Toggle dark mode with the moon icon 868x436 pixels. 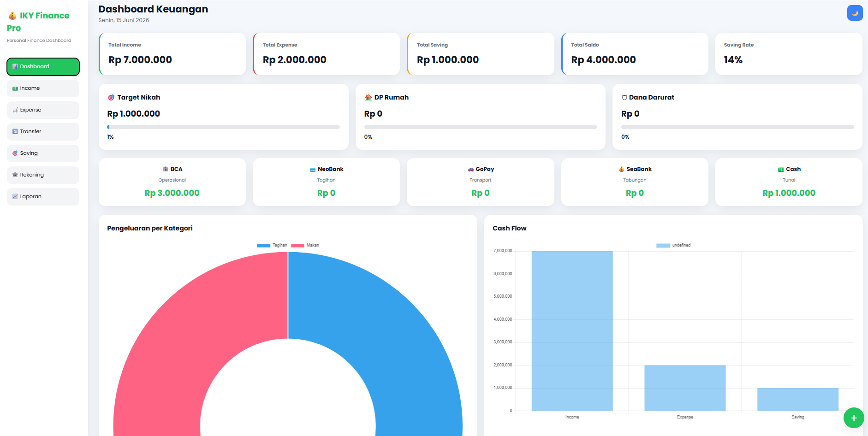coord(855,13)
